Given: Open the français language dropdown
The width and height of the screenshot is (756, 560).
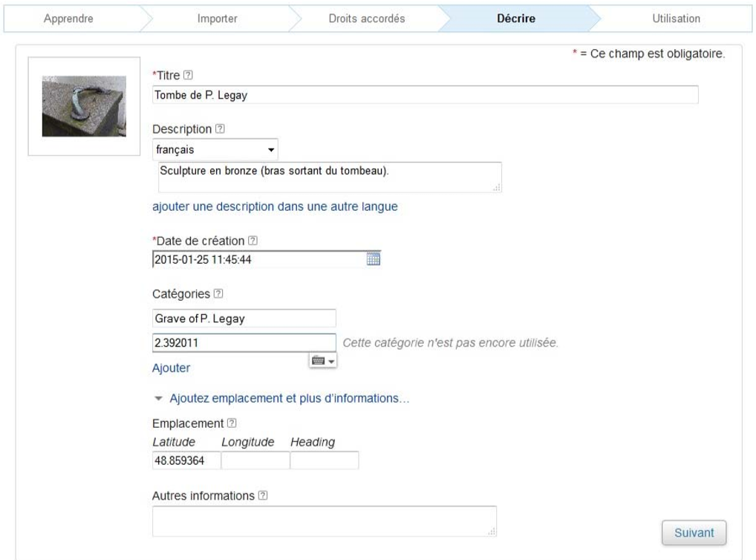Looking at the screenshot, I should pos(215,149).
